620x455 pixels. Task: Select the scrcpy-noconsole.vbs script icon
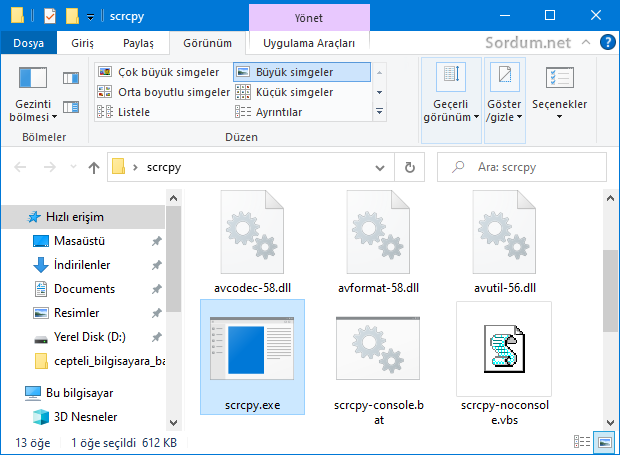pos(505,349)
